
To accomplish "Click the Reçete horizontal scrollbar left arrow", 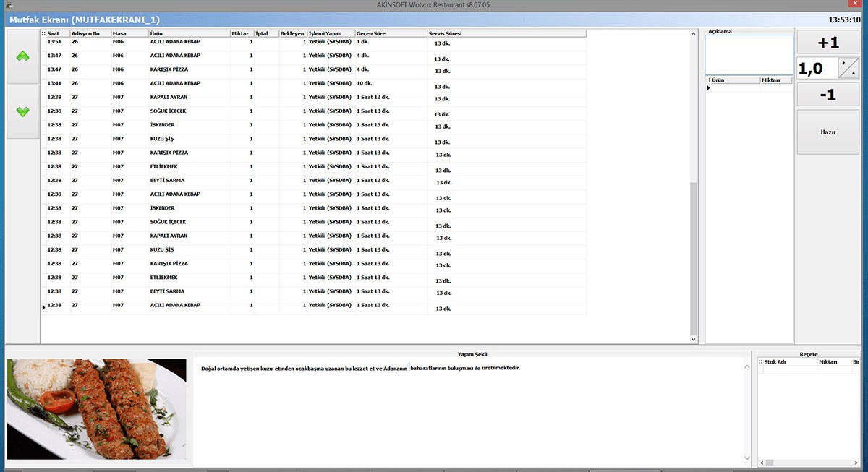I will (x=761, y=463).
